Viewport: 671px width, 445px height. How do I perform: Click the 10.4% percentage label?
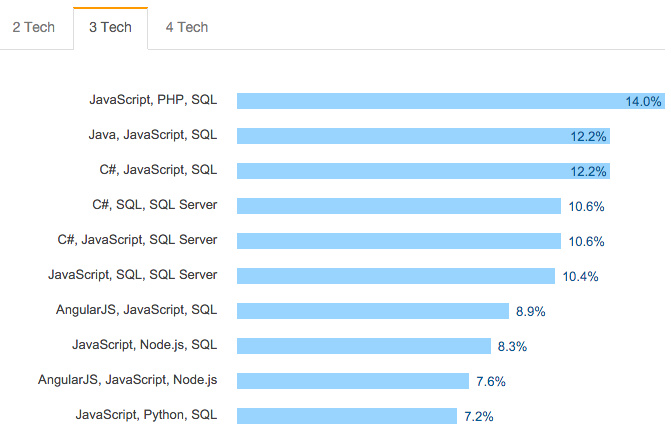pos(580,276)
